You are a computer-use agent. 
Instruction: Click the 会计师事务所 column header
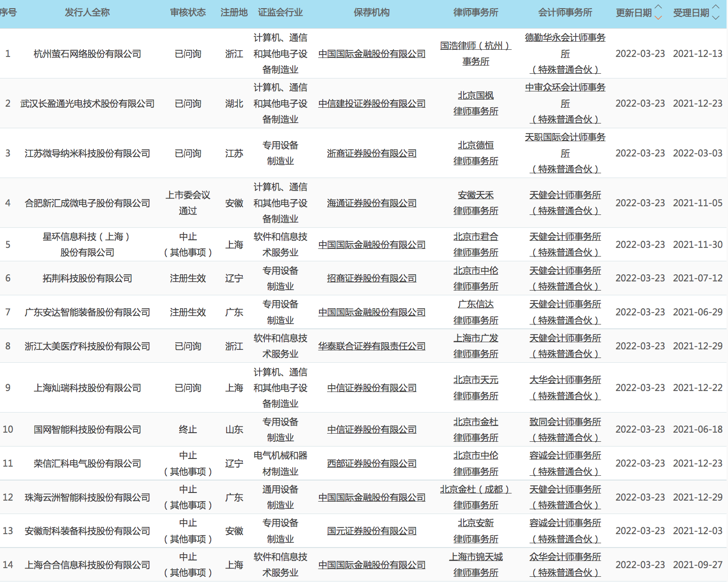coord(565,12)
